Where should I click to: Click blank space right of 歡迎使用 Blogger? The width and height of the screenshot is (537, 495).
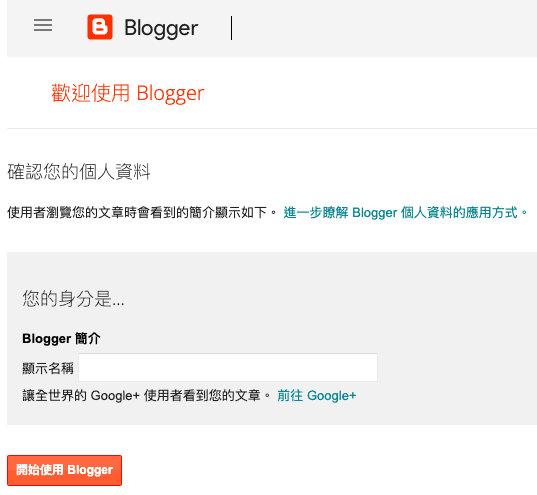pos(360,93)
